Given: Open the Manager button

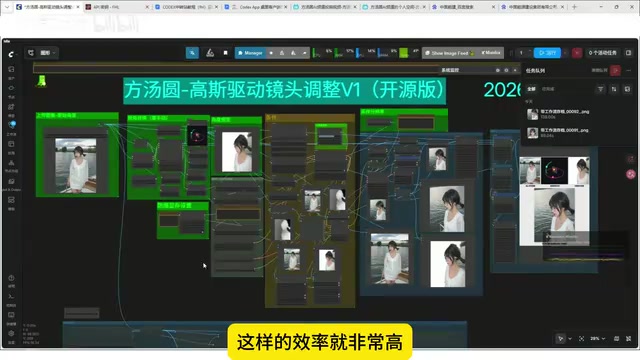Looking at the screenshot, I should tap(250, 53).
